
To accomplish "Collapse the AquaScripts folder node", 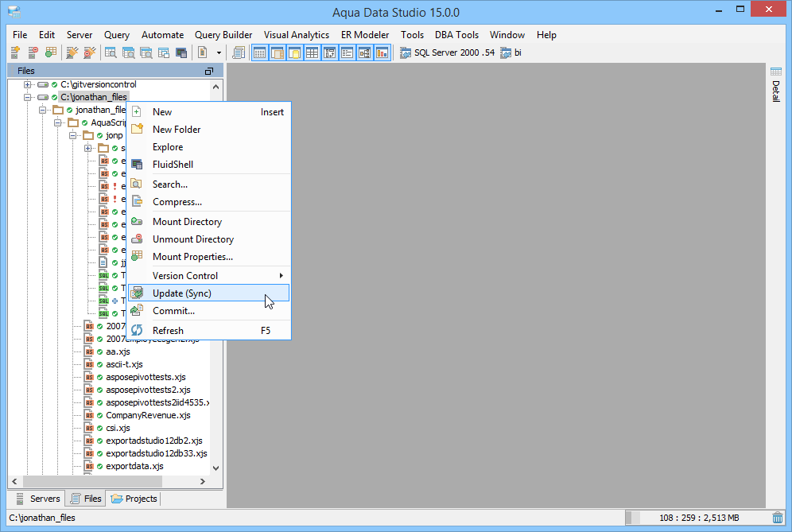I will tap(57, 122).
